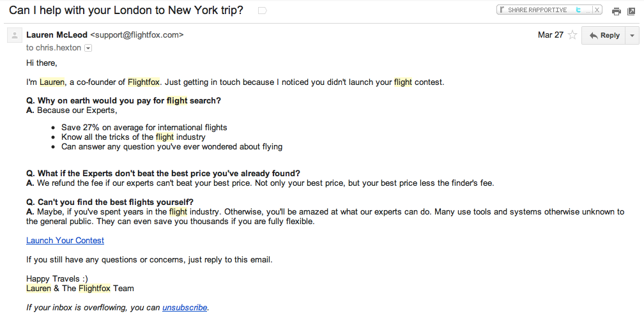The width and height of the screenshot is (644, 325).
Task: Expand more sharing options ellipsis in Rapportive bar
Action: (x=588, y=11)
